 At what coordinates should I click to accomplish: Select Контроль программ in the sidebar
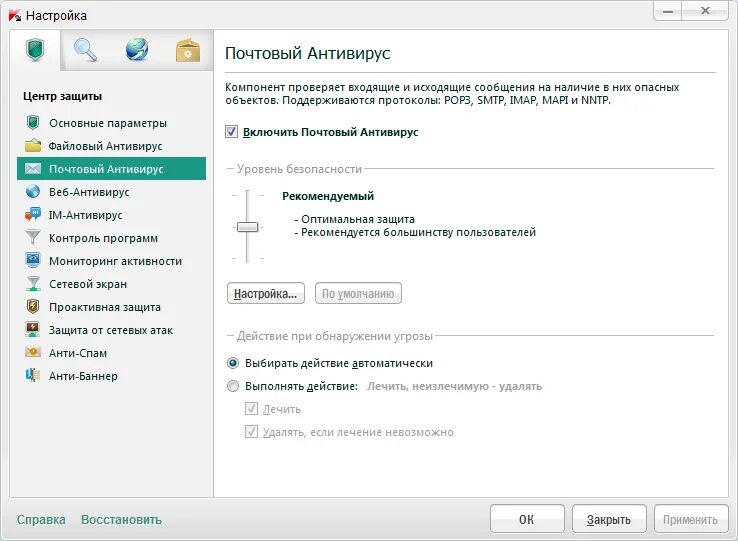(x=111, y=238)
